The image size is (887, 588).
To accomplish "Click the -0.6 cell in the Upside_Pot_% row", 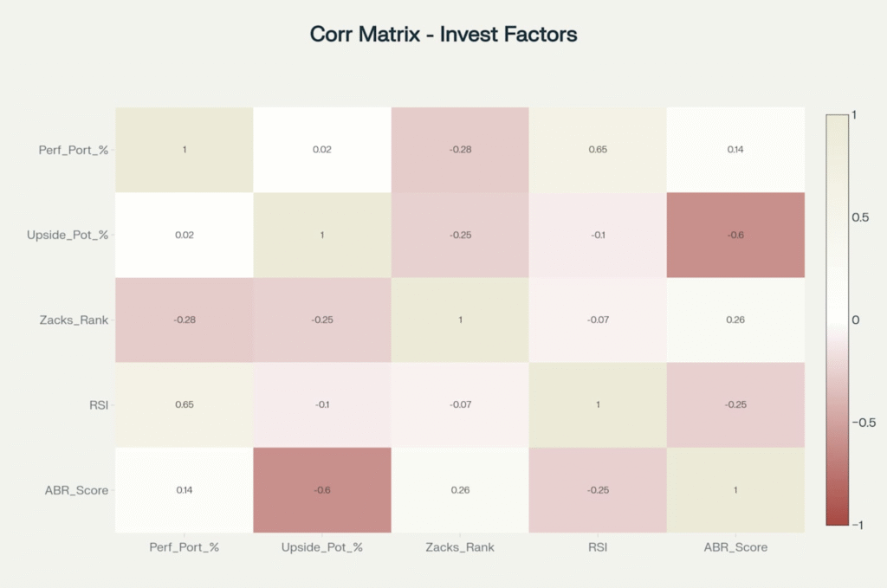I will [735, 235].
